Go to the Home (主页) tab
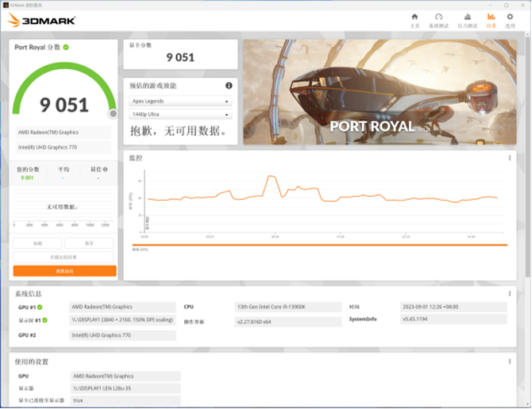 coord(414,21)
